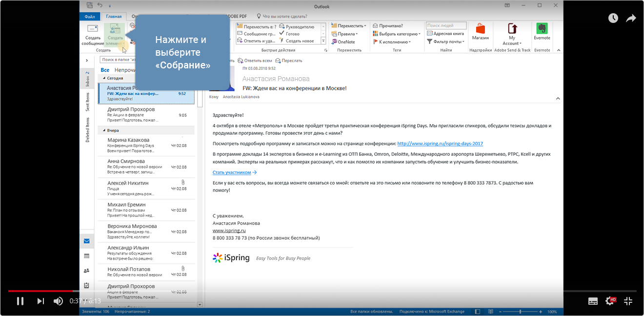
Task: Click the video Share arrow icon
Action: coord(631,18)
